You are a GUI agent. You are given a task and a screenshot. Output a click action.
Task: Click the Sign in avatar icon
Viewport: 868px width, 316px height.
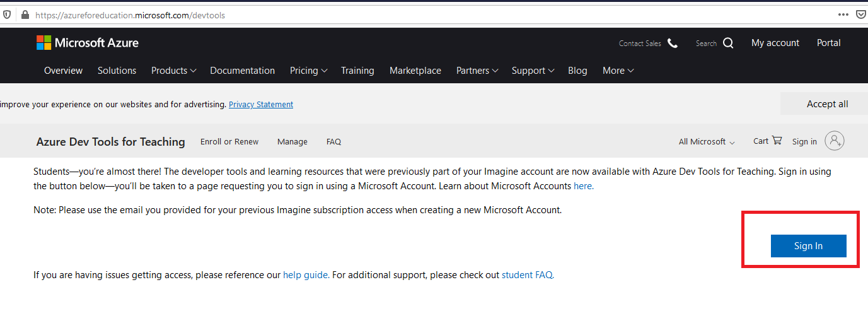pos(834,141)
